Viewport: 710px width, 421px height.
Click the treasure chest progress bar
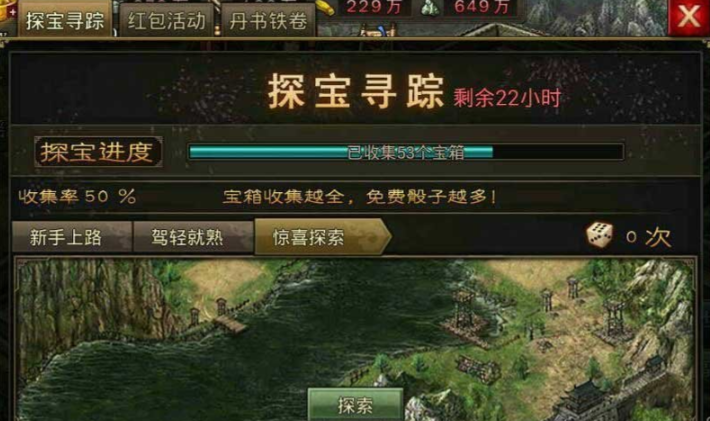(406, 152)
